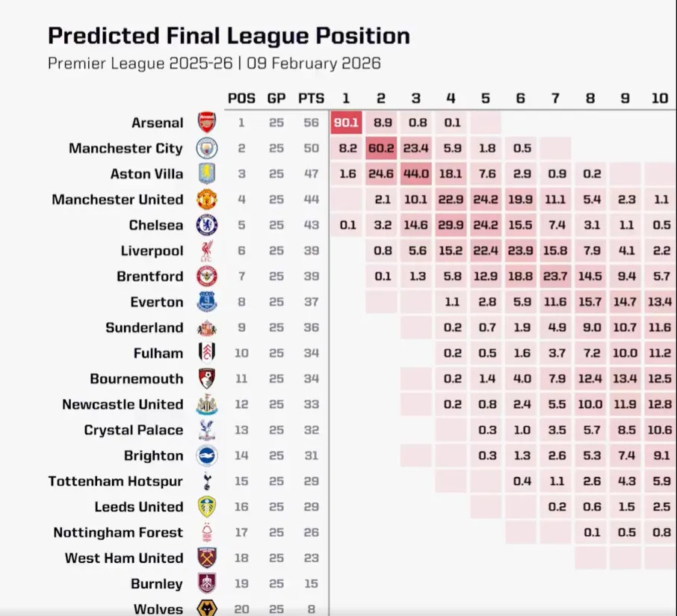Click the Tottenham Hotspur cockerel logo

tap(207, 481)
